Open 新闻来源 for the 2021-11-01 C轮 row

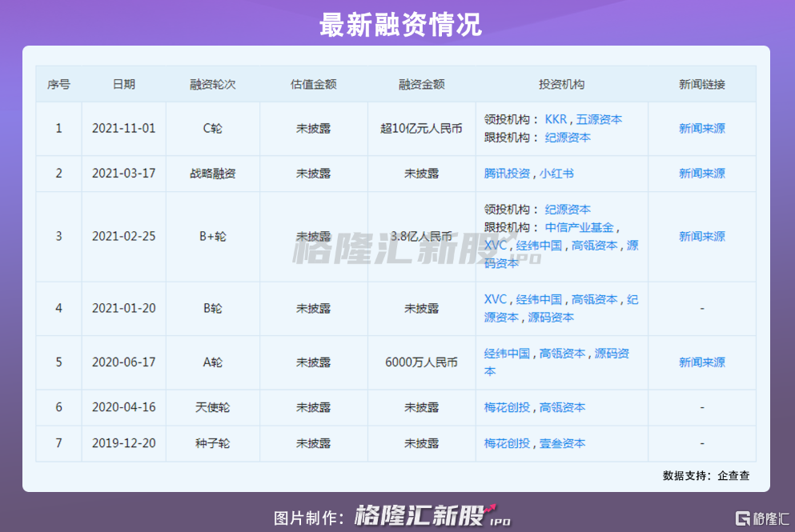(701, 128)
